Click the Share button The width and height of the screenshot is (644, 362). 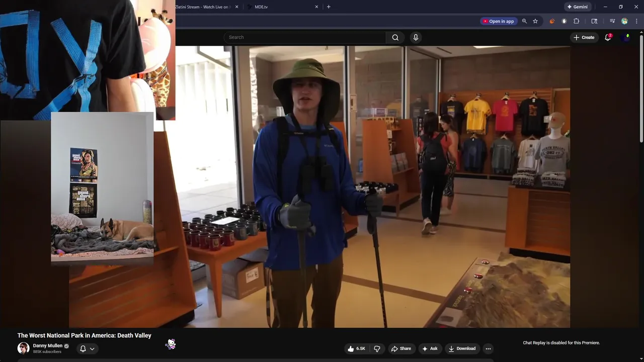401,348
